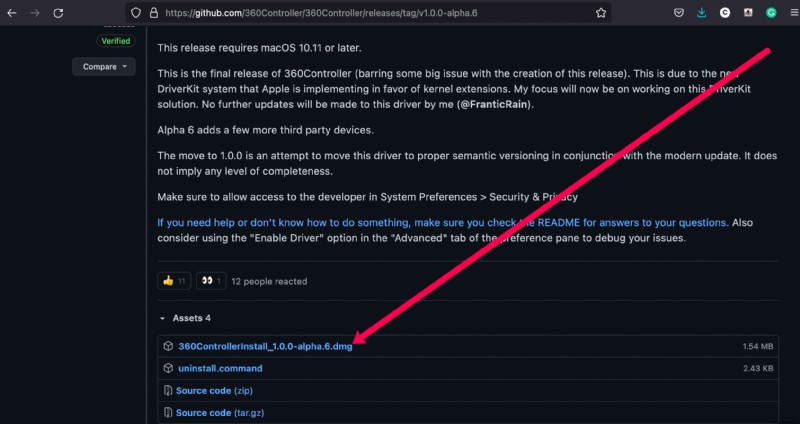The image size is (800, 424).
Task: Open the Pocket save icon
Action: (x=679, y=13)
